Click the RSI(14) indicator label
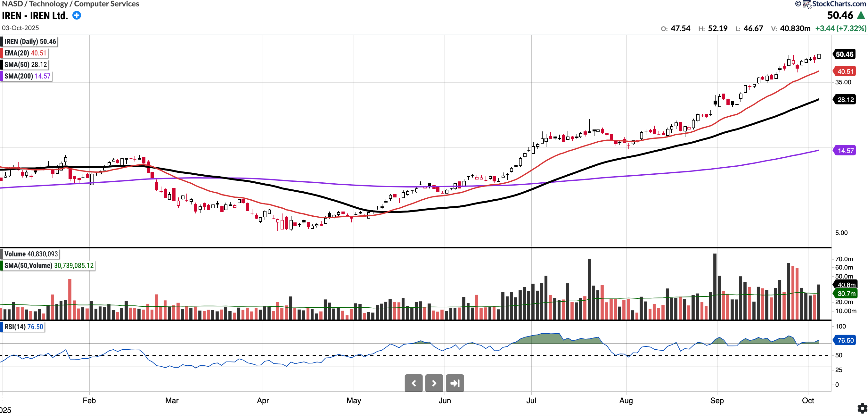 pos(24,327)
